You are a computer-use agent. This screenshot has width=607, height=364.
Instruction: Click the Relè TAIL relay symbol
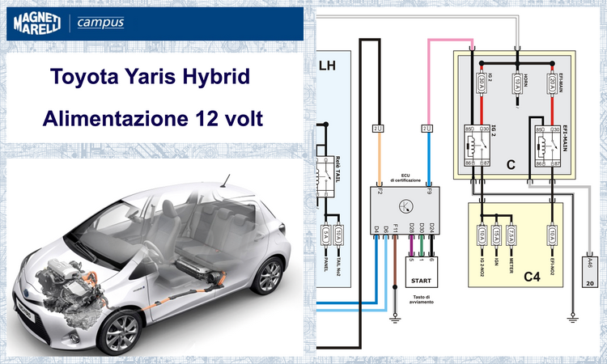(x=325, y=177)
